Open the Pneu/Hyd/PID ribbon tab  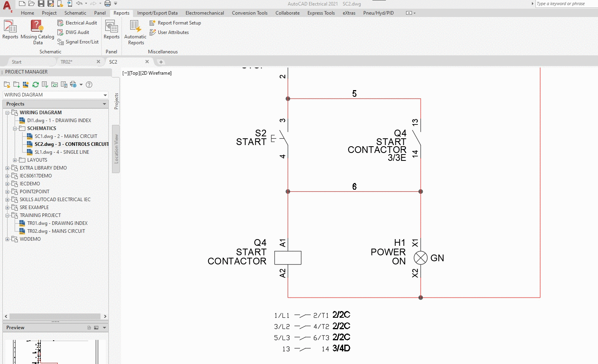pyautogui.click(x=378, y=13)
